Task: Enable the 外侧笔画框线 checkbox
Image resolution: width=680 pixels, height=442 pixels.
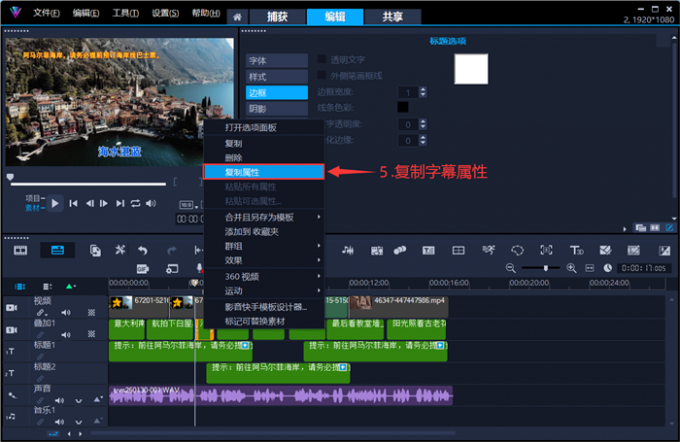Action: click(x=322, y=75)
